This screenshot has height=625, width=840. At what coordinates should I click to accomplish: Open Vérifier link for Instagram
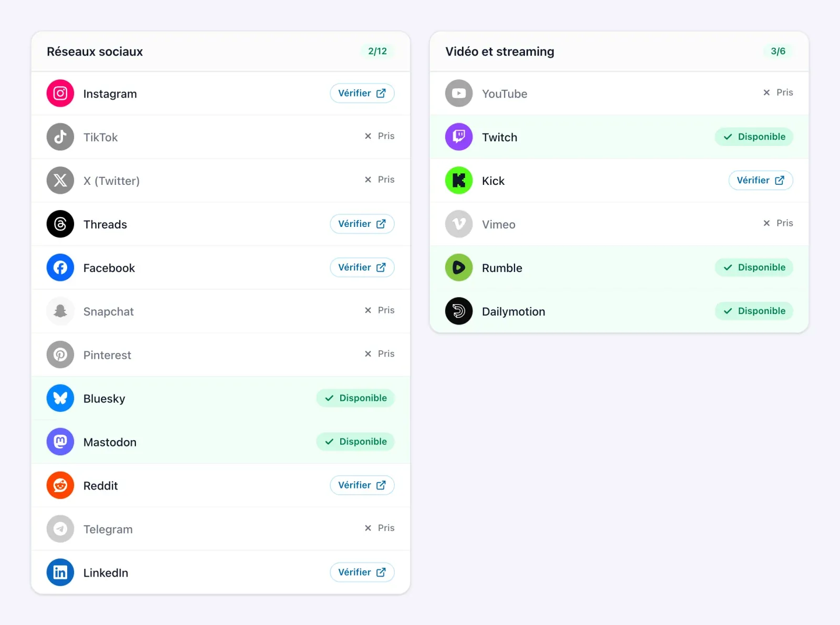[x=362, y=93]
